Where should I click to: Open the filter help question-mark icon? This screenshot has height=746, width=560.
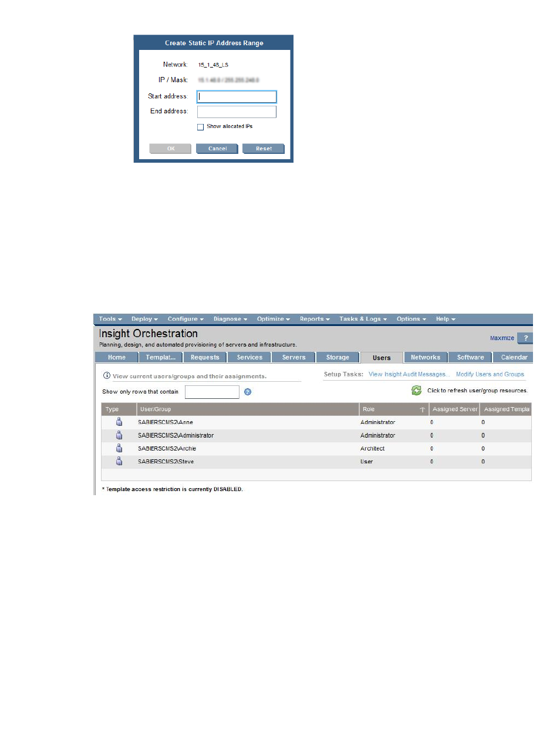tap(248, 392)
